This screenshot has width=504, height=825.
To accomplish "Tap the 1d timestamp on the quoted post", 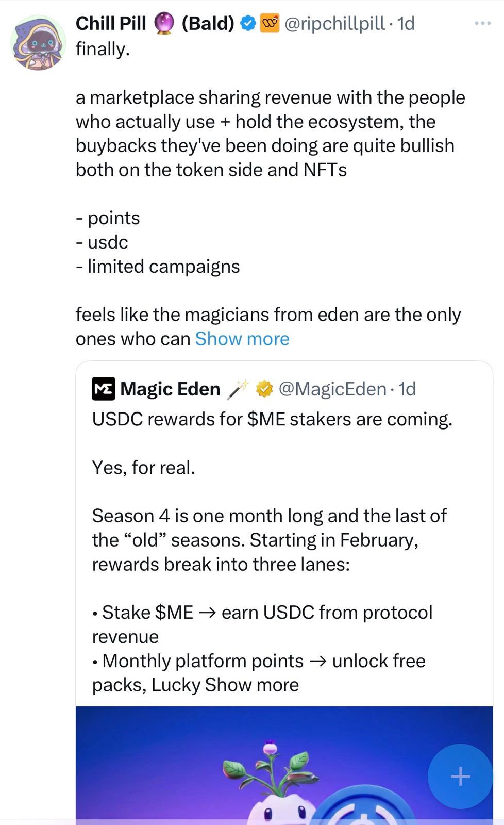I will [x=407, y=389].
